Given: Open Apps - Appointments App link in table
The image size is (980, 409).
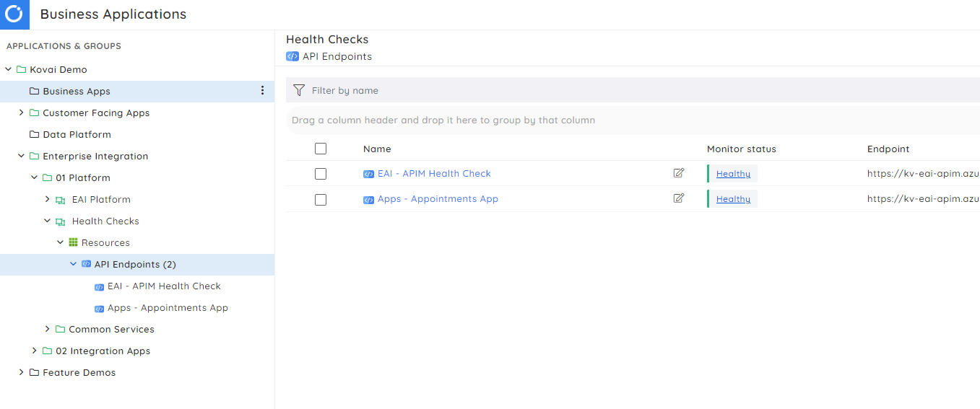Looking at the screenshot, I should [x=438, y=199].
